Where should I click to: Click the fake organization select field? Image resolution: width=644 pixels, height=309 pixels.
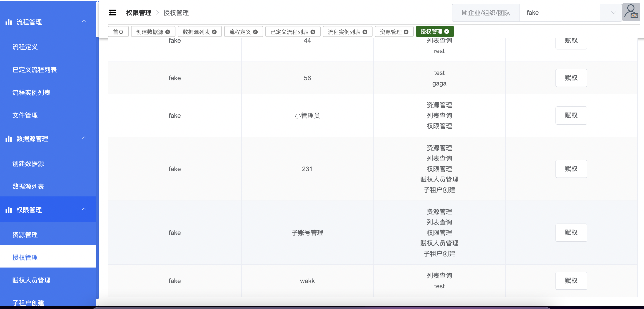(x=560, y=13)
